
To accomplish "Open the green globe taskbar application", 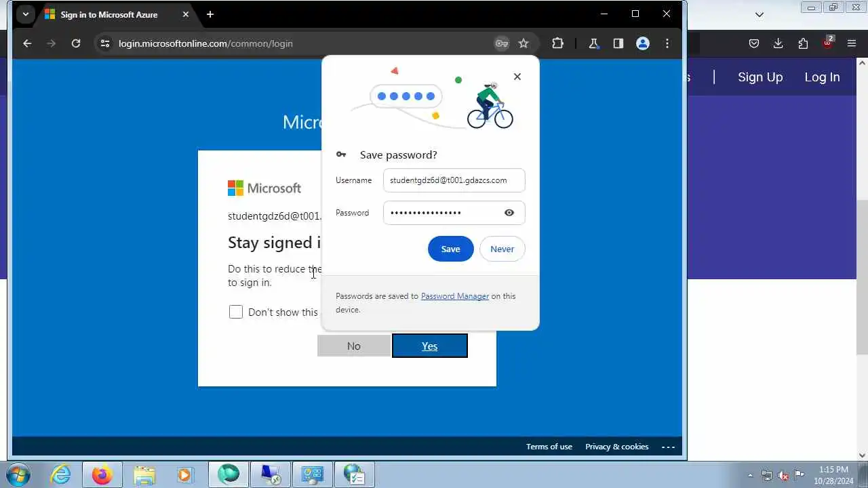I will pyautogui.click(x=229, y=475).
